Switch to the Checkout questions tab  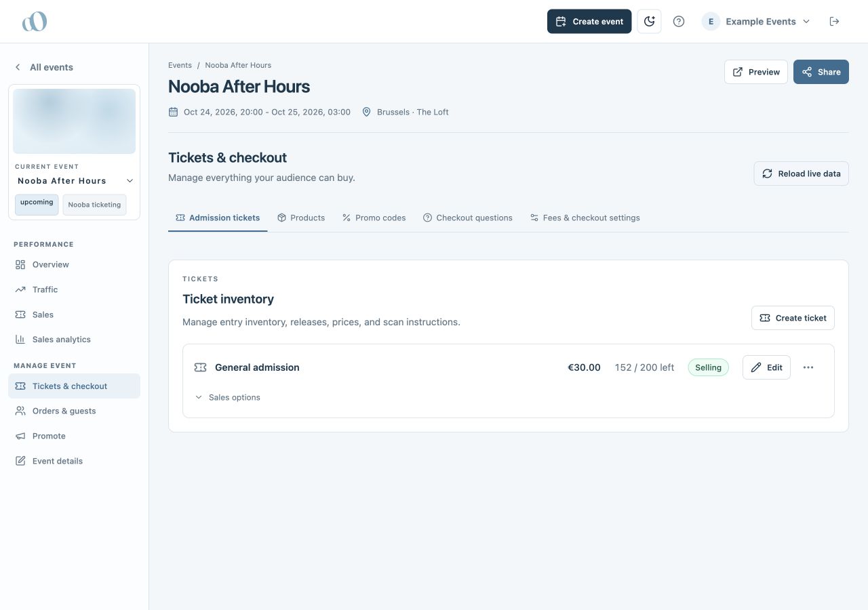(468, 218)
